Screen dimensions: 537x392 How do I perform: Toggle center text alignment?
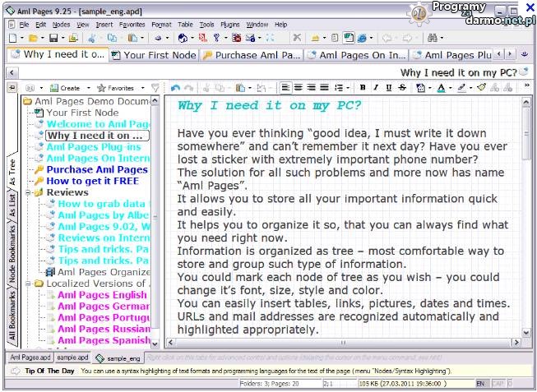(x=298, y=88)
